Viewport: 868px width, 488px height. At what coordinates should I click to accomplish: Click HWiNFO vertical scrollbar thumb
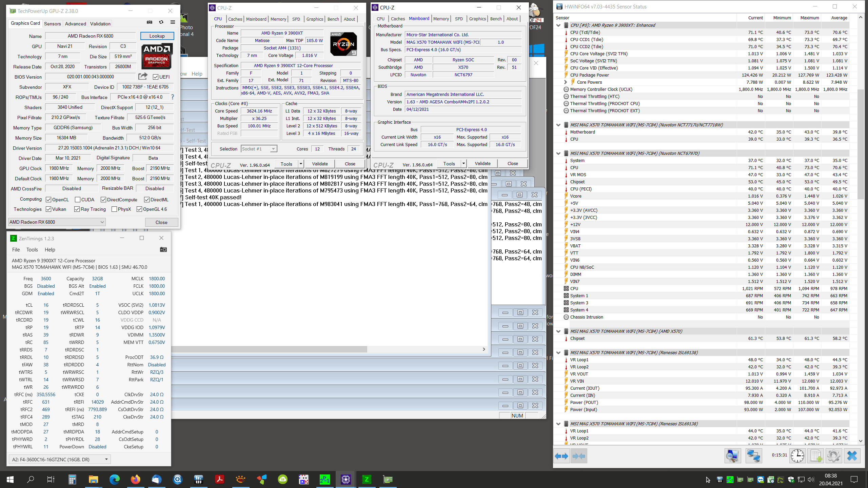click(861, 144)
